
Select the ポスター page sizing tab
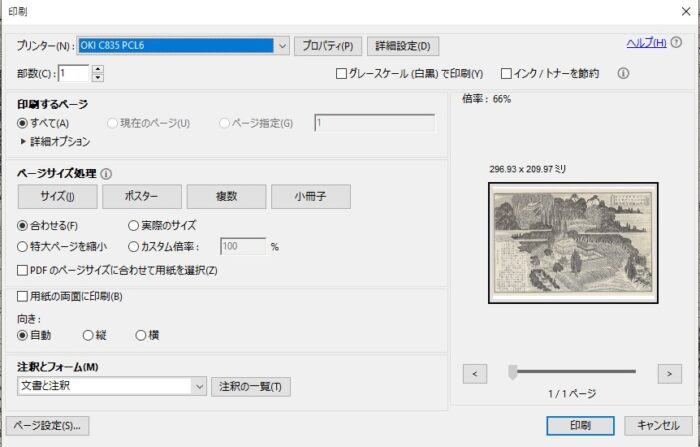[x=142, y=196]
